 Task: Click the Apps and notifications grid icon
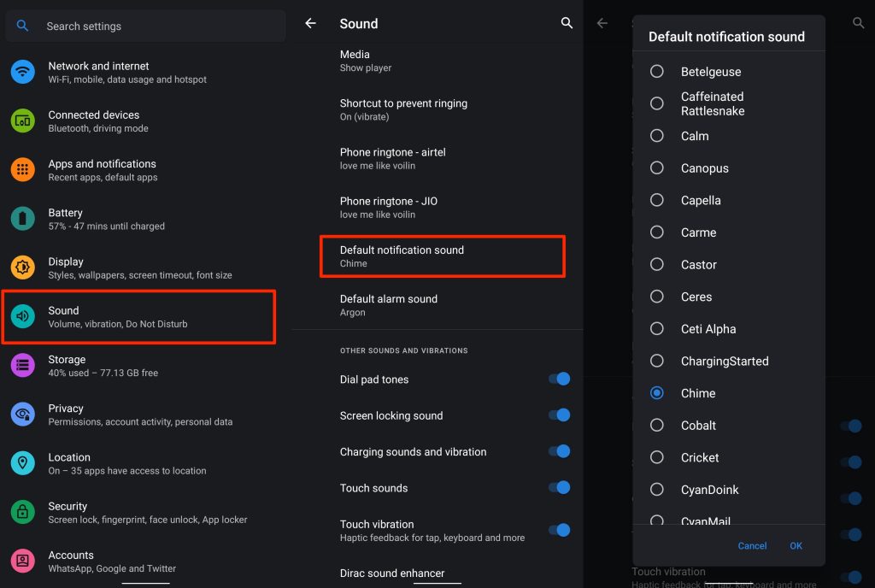click(x=23, y=169)
